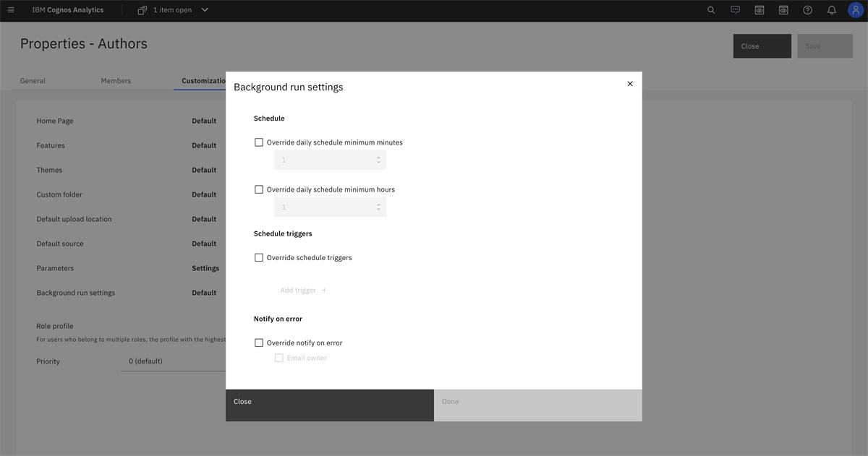
Task: Open Settings for Parameters
Action: [x=205, y=269]
